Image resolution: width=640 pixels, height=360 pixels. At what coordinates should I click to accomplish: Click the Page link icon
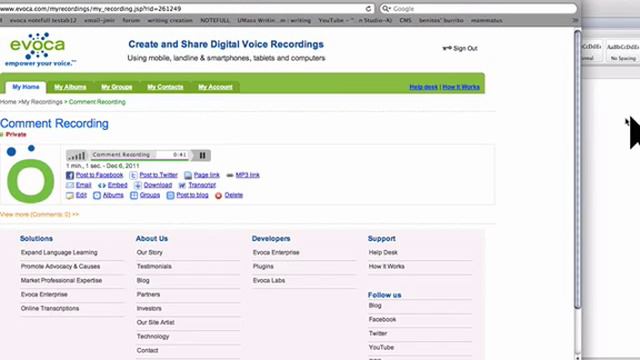pyautogui.click(x=188, y=176)
